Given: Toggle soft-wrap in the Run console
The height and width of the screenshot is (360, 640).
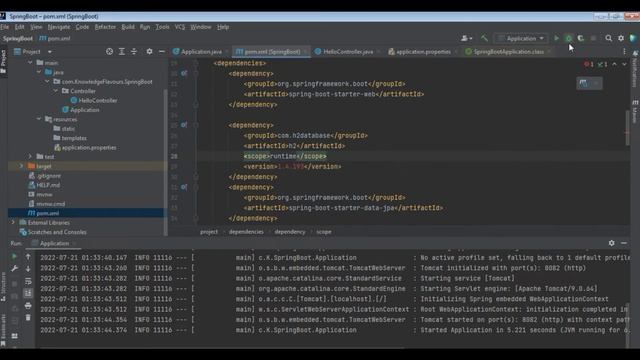Looking at the screenshot, I should 28,281.
